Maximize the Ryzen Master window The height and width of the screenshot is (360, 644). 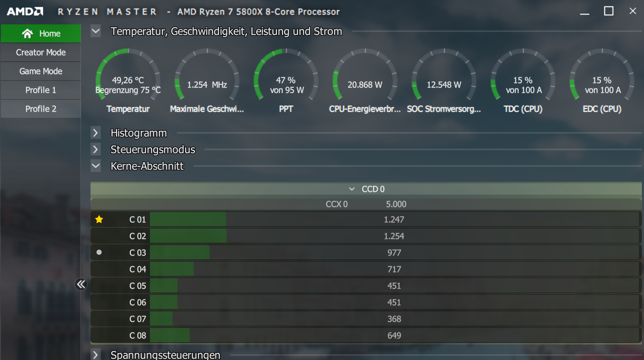pyautogui.click(x=608, y=11)
